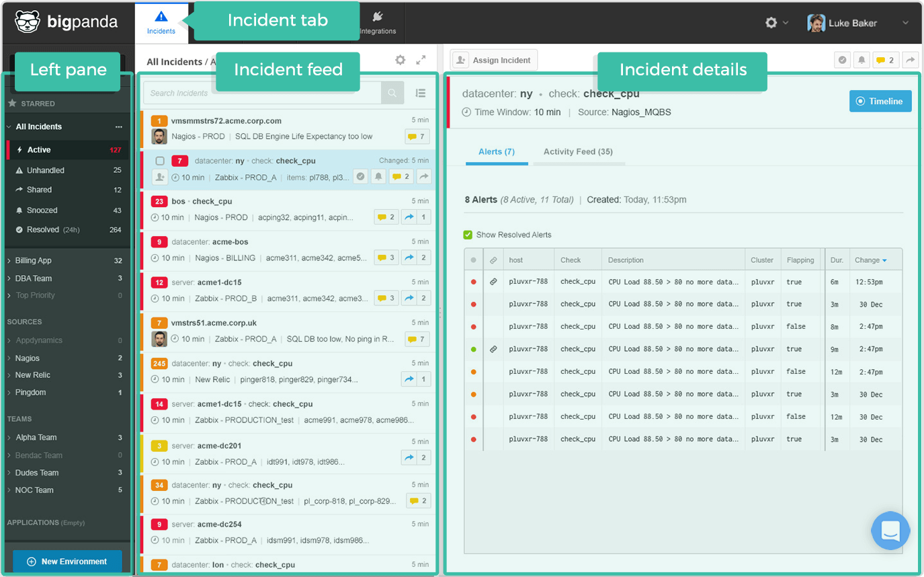Sort alerts by the Change column

point(870,260)
